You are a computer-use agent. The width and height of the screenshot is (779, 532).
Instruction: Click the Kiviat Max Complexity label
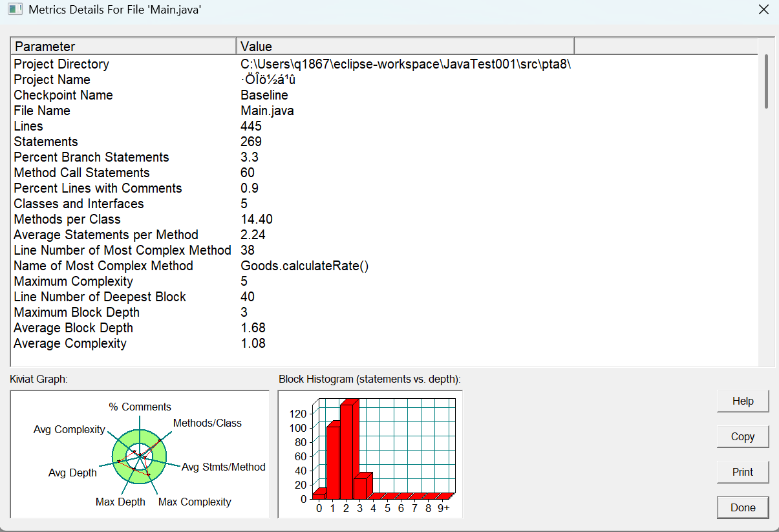(x=195, y=502)
